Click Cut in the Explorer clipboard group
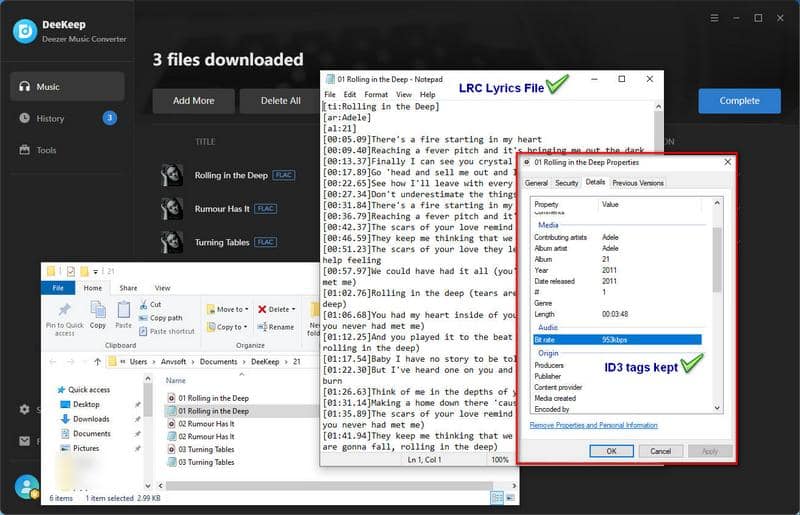800x515 pixels. click(x=151, y=304)
